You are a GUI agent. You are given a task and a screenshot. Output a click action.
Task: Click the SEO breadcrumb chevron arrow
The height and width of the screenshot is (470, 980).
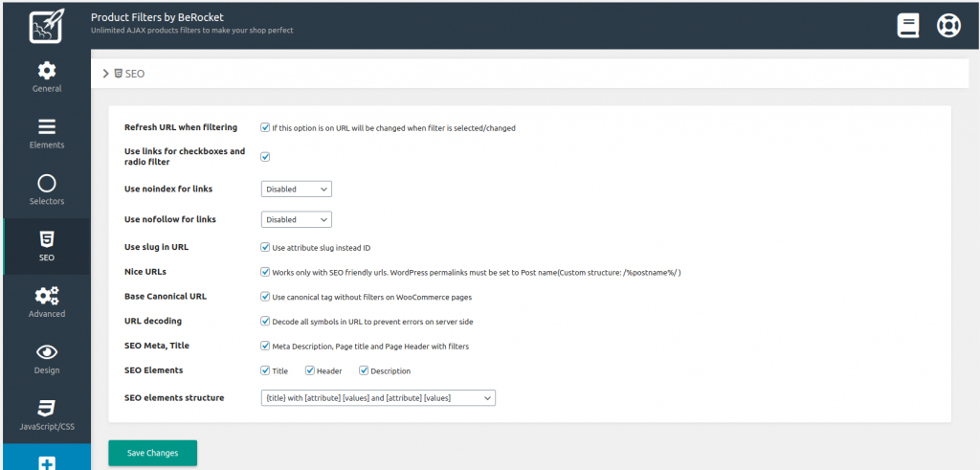[x=105, y=74]
